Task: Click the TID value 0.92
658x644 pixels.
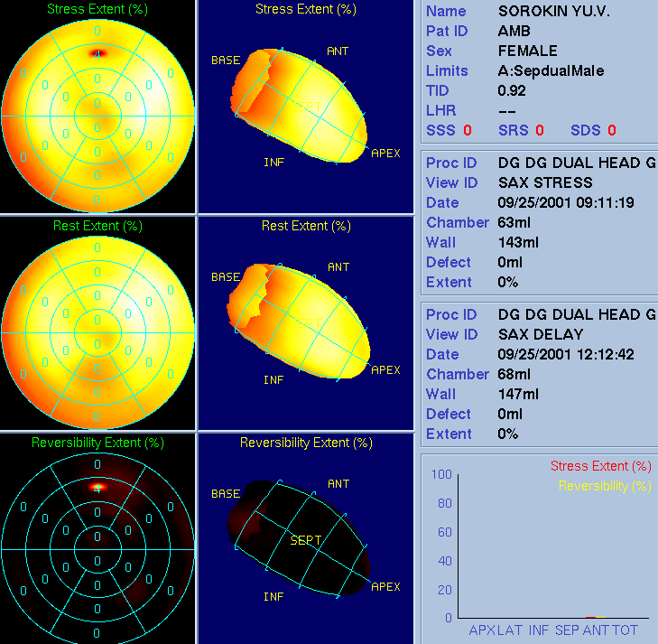Action: pos(512,90)
